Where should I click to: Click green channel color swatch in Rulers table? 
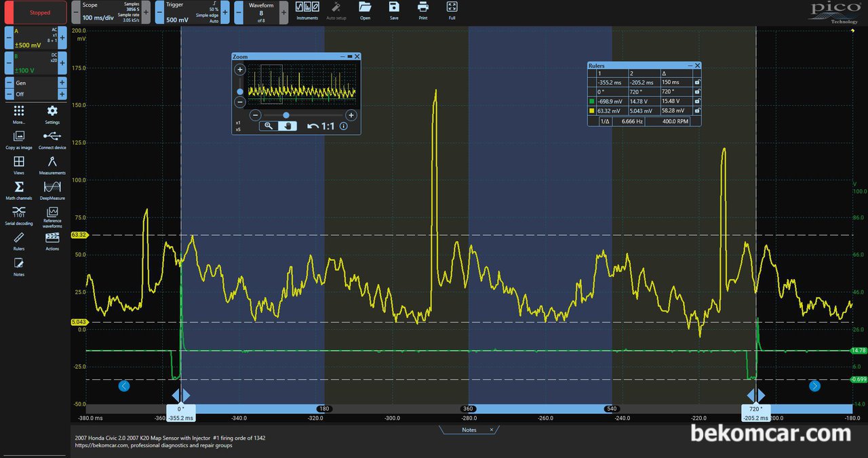[x=592, y=101]
